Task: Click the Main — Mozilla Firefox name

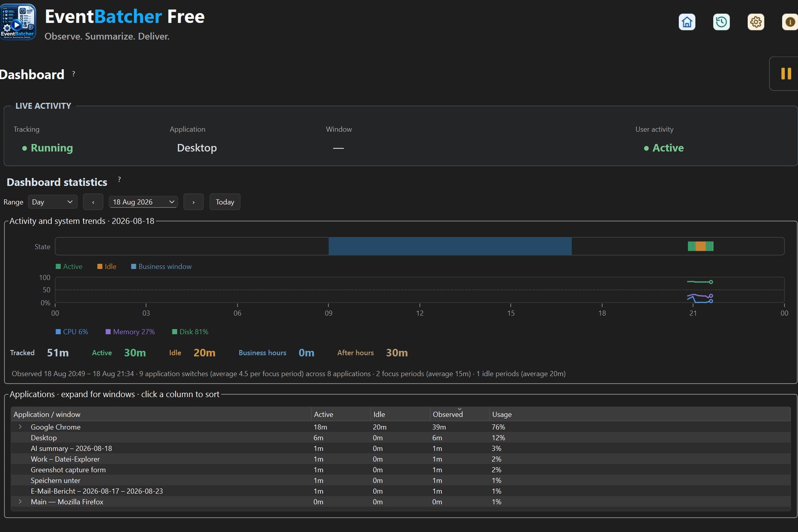Action: coord(67,502)
